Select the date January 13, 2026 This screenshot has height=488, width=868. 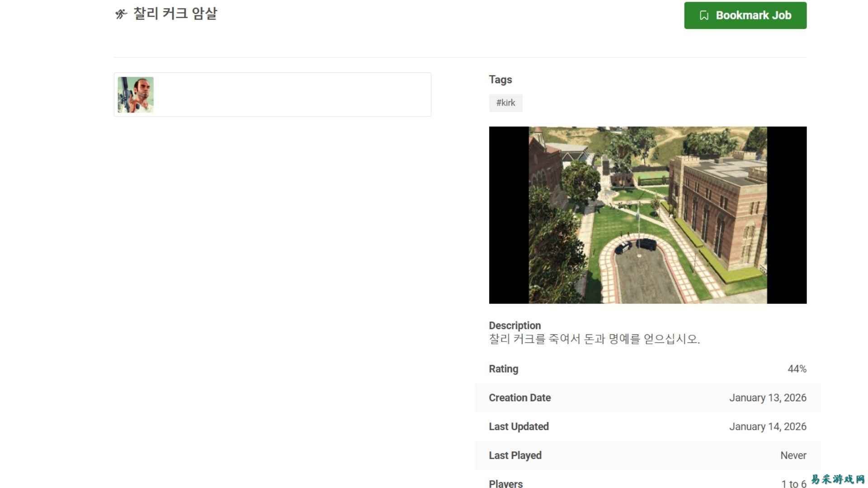tap(768, 398)
